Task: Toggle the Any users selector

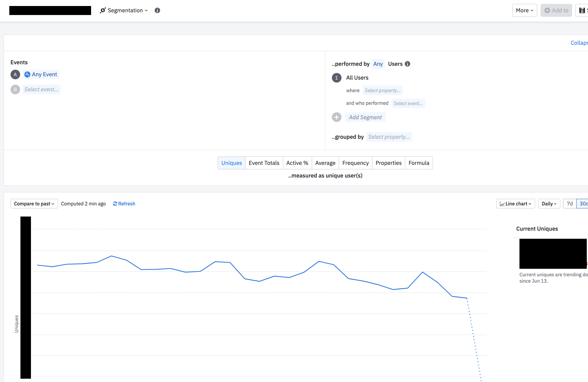Action: coord(378,64)
